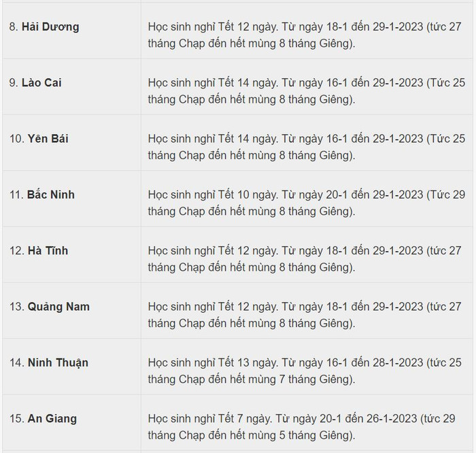Viewport: 476px width, 453px height.
Task: Click Bắc Ninh 10-day Tết schedule text
Action: tap(306, 203)
